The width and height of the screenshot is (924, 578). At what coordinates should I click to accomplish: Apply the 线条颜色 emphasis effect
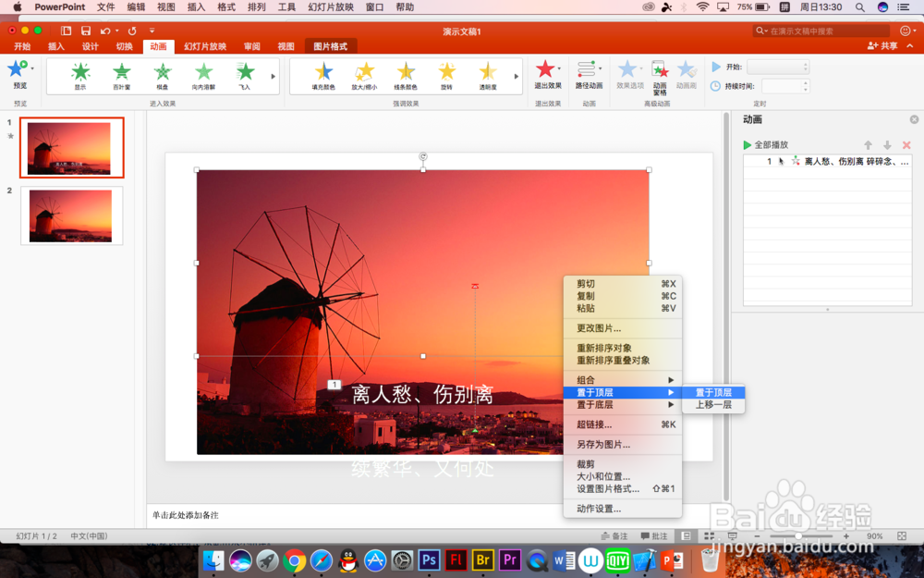406,76
